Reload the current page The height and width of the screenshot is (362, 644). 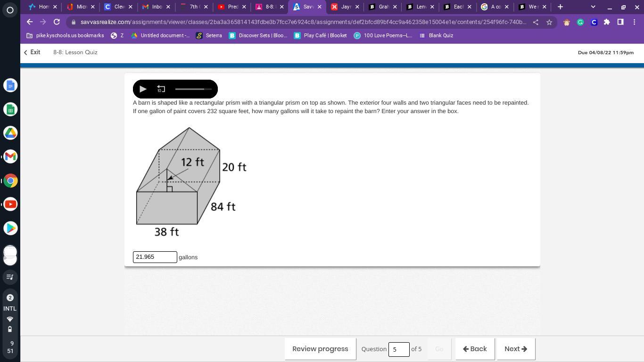pos(57,22)
